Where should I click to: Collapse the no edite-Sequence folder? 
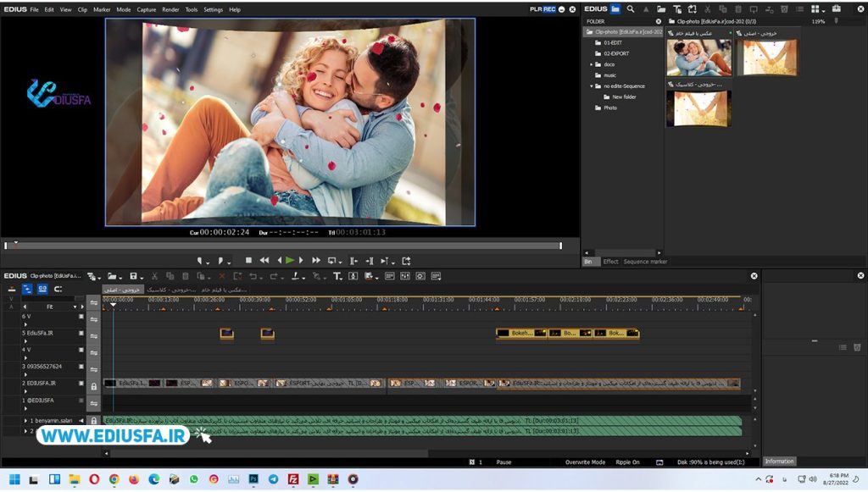point(591,86)
